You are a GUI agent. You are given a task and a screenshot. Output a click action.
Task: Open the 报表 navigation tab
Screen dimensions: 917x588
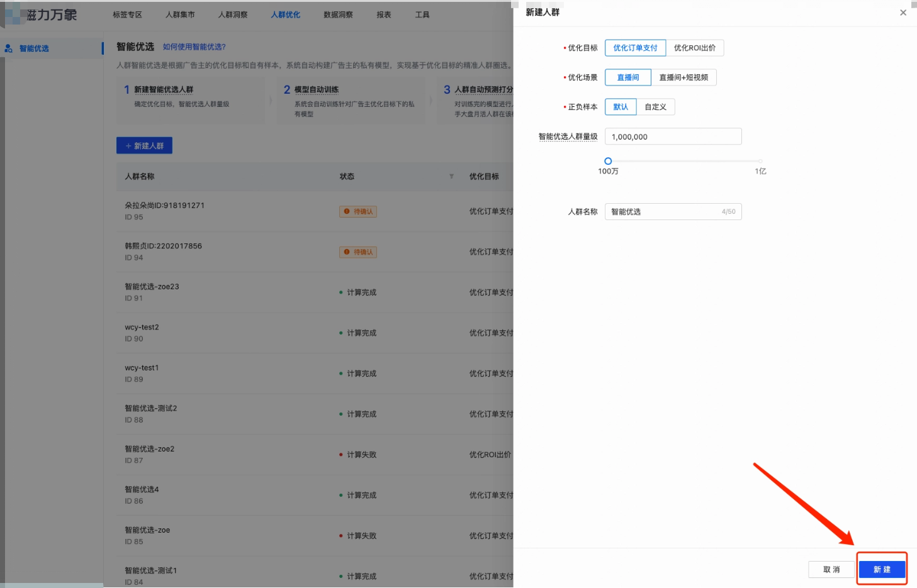click(383, 15)
